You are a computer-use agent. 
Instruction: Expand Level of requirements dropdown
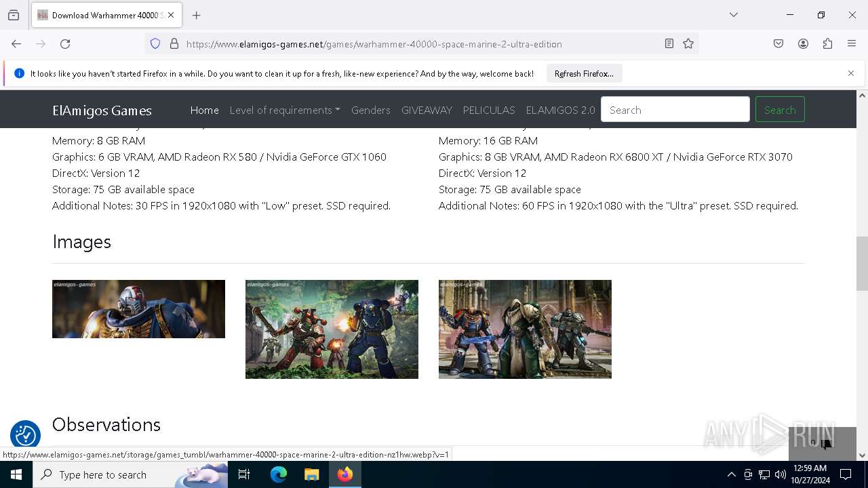pos(285,110)
